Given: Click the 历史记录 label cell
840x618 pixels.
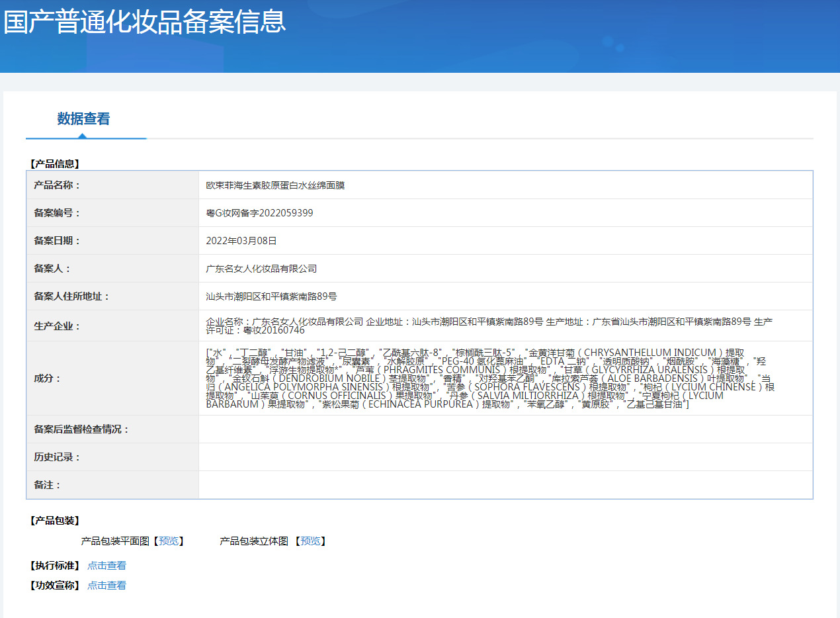Looking at the screenshot, I should tap(112, 457).
